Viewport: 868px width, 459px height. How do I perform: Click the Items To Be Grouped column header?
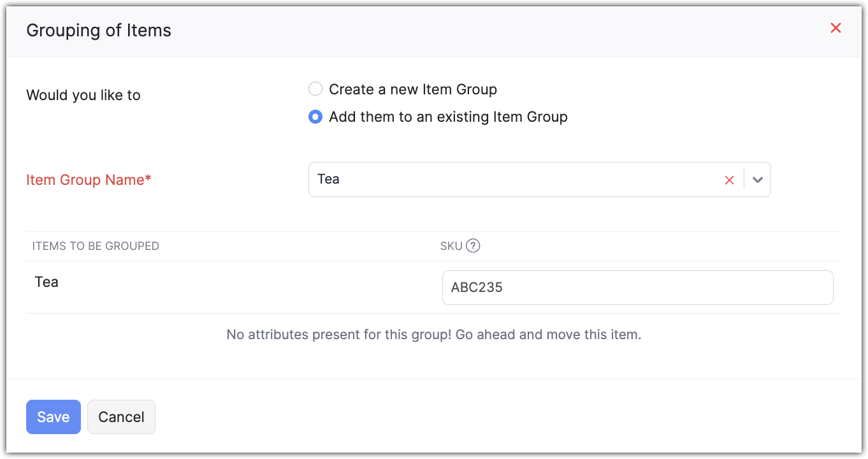click(96, 246)
